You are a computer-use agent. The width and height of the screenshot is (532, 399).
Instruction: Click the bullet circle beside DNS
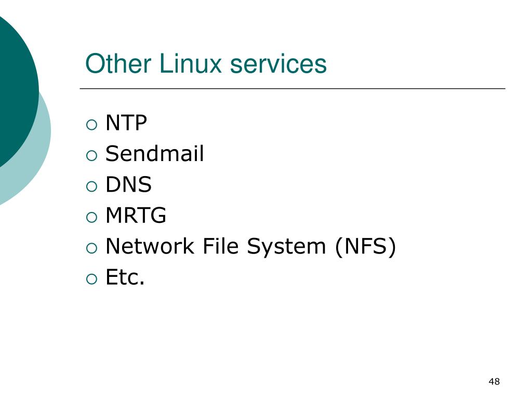tap(91, 187)
